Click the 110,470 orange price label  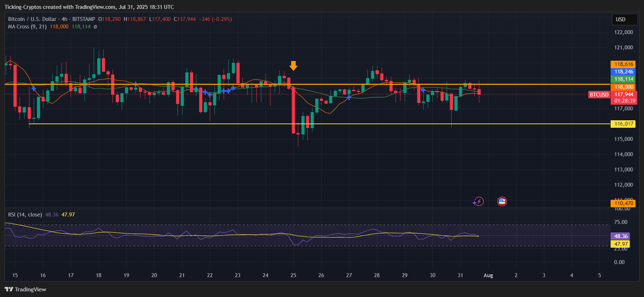click(x=624, y=203)
